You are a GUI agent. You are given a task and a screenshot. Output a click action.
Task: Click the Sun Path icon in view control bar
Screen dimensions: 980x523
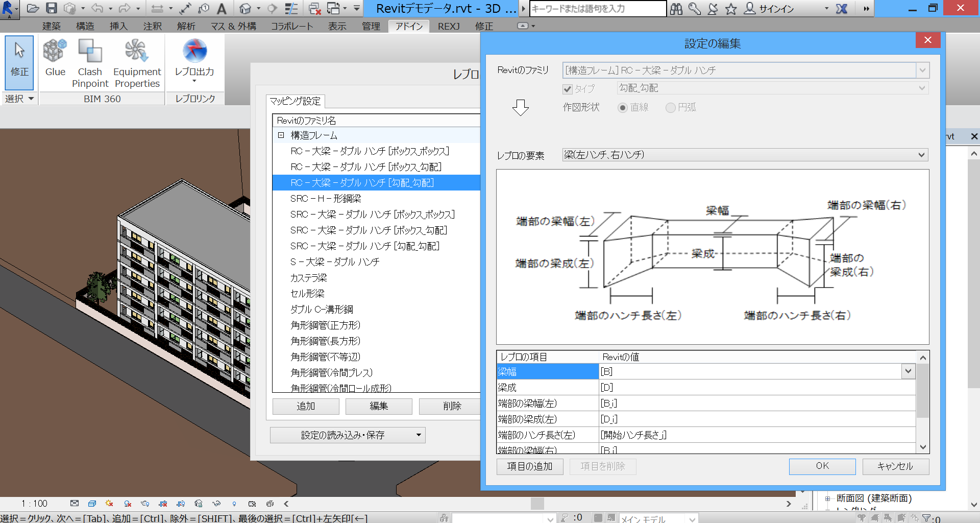click(x=110, y=504)
